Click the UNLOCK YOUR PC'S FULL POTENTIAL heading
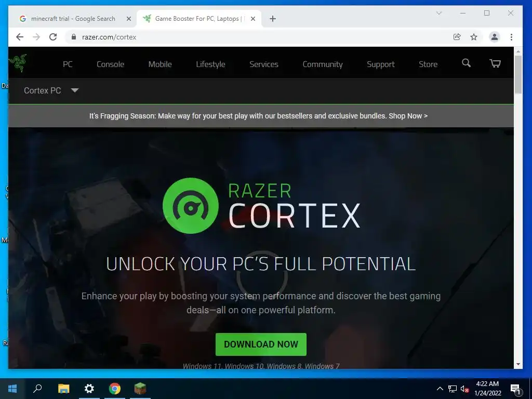The height and width of the screenshot is (399, 532). click(x=261, y=264)
